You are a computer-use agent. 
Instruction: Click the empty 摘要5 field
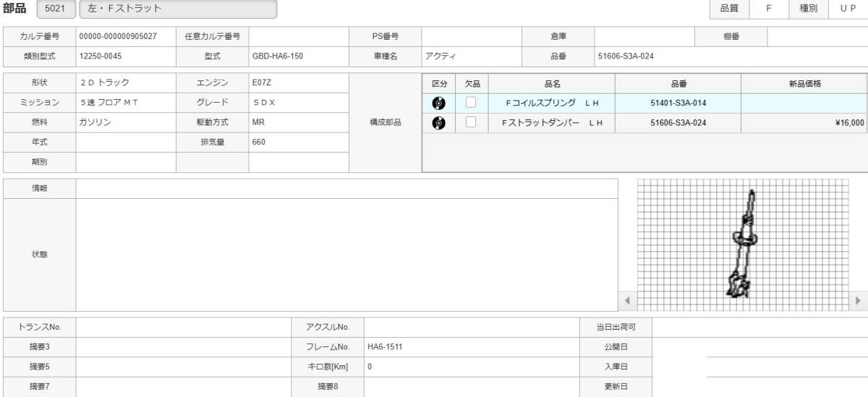pyautogui.click(x=183, y=366)
